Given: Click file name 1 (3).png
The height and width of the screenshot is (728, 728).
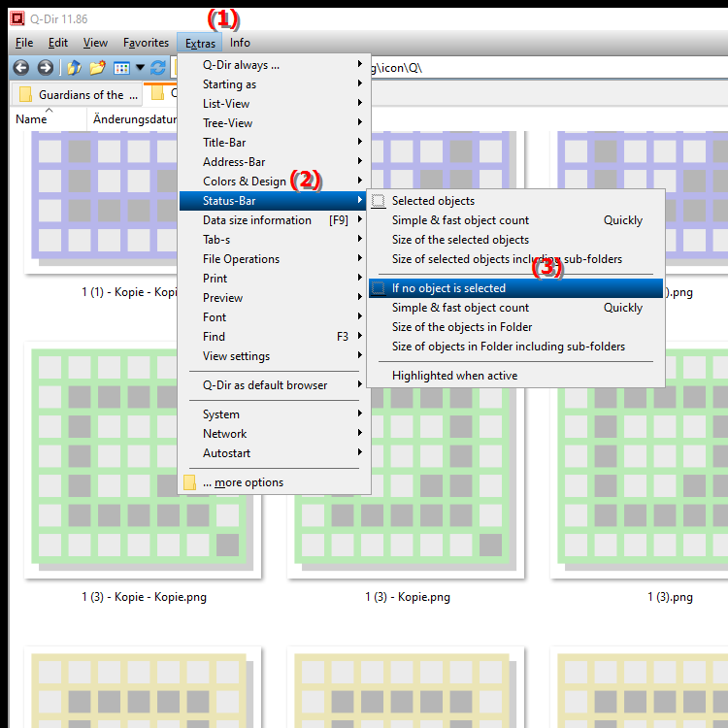Looking at the screenshot, I should (x=670, y=597).
